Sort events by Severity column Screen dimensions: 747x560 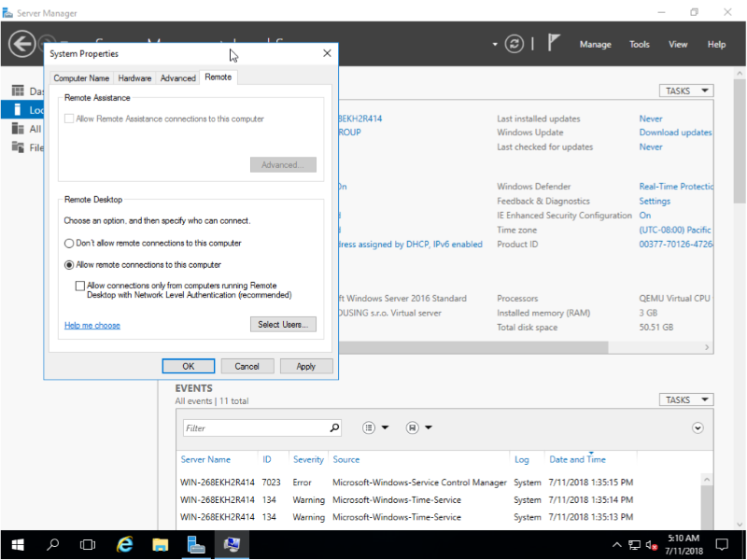tap(308, 459)
